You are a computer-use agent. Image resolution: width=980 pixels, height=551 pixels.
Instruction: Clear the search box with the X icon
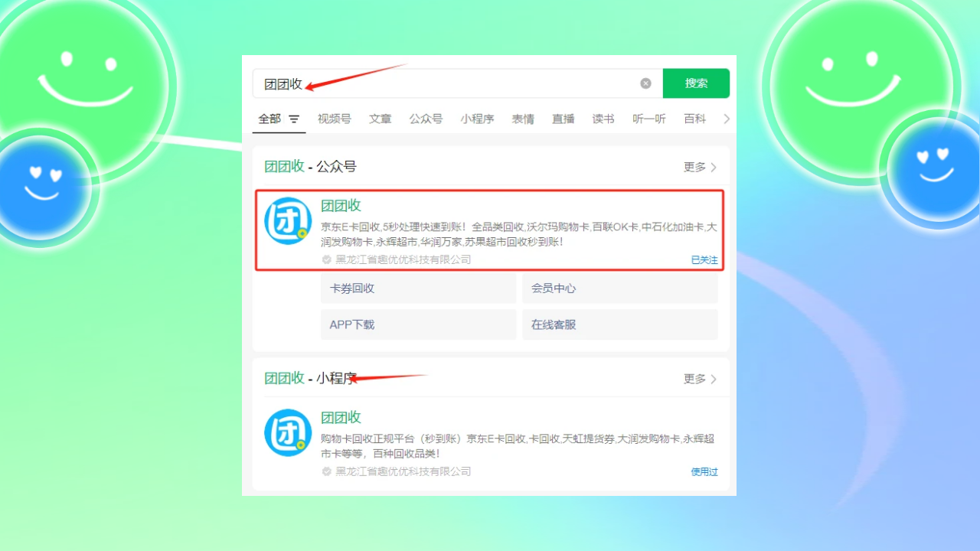click(x=645, y=83)
